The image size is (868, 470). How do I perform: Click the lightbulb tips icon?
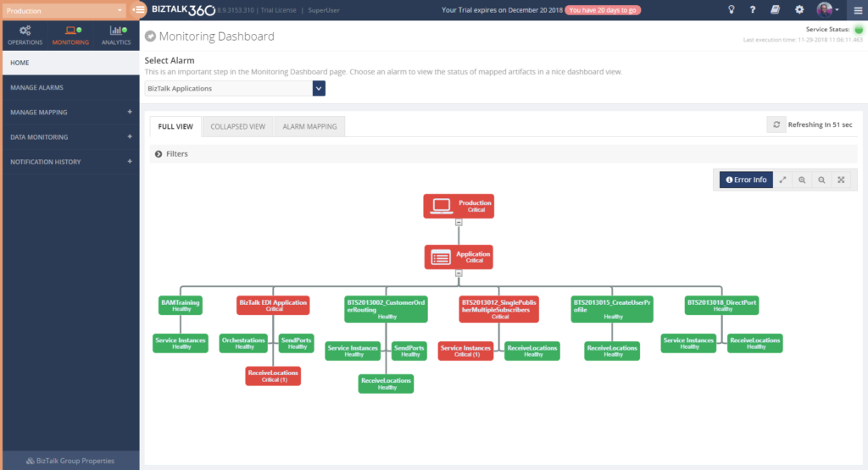(x=732, y=9)
